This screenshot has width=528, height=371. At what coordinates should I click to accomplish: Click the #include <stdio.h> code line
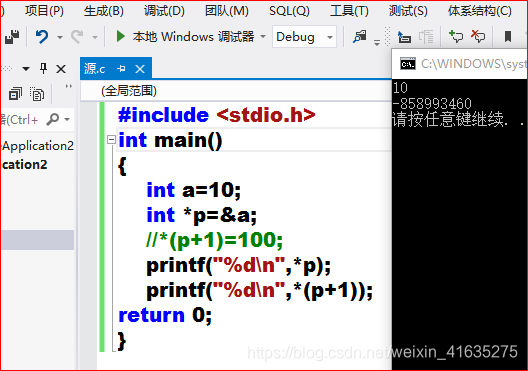pos(217,115)
